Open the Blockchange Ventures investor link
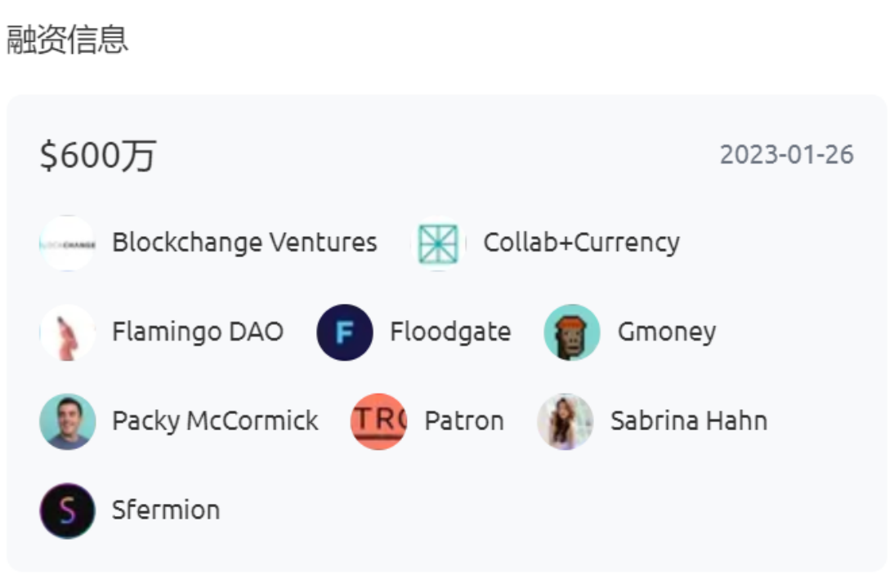 (244, 243)
